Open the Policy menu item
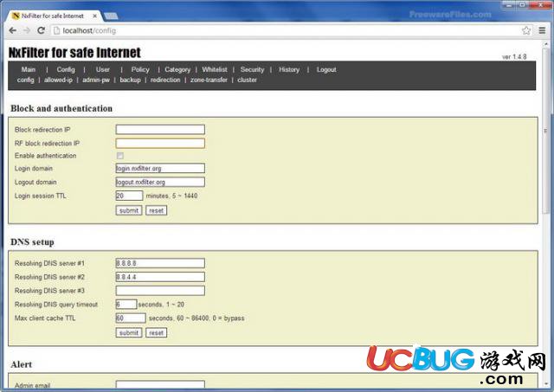This screenshot has height=392, width=554. tap(140, 69)
